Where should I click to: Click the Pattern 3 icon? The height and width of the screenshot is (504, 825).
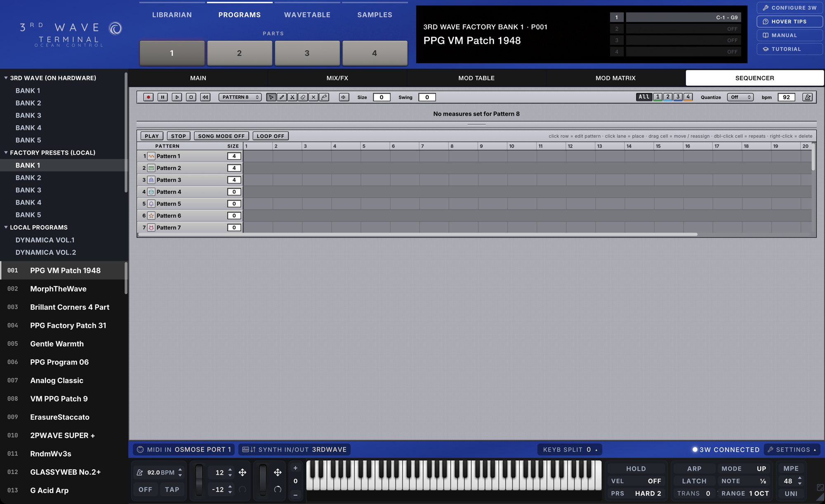[151, 180]
